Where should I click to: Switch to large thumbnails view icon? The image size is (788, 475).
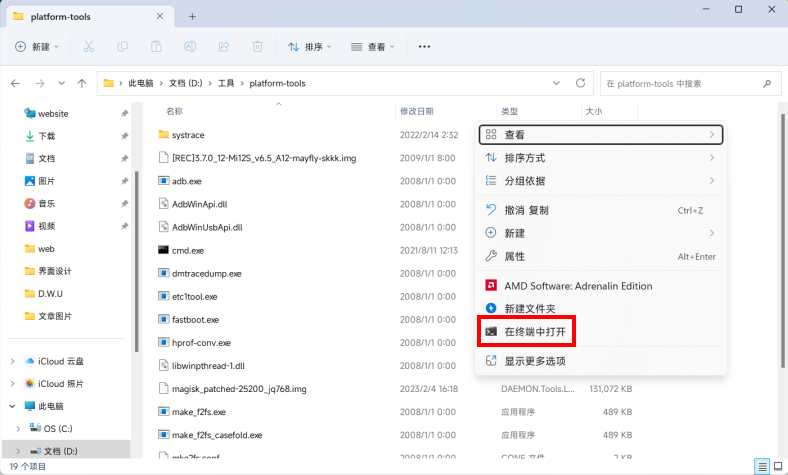click(x=777, y=467)
